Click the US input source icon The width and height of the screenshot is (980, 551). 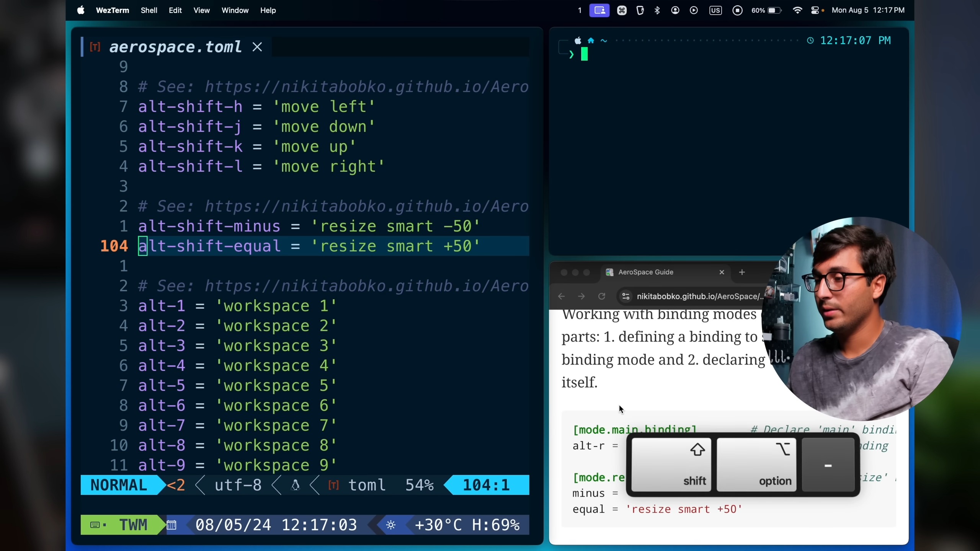(715, 10)
